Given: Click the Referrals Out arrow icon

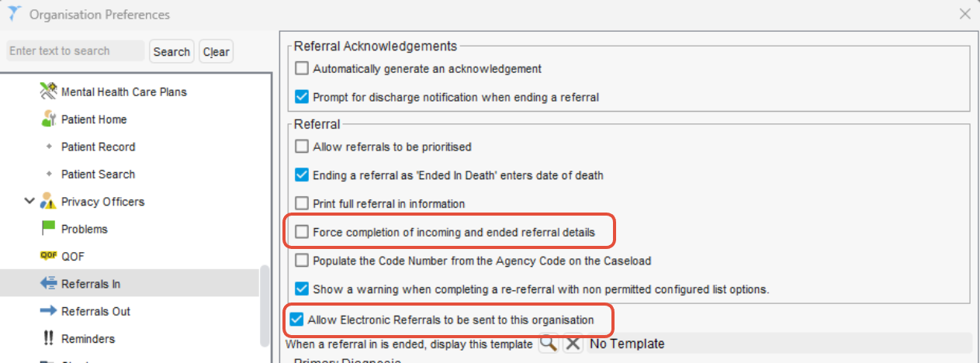Looking at the screenshot, I should coord(49,311).
